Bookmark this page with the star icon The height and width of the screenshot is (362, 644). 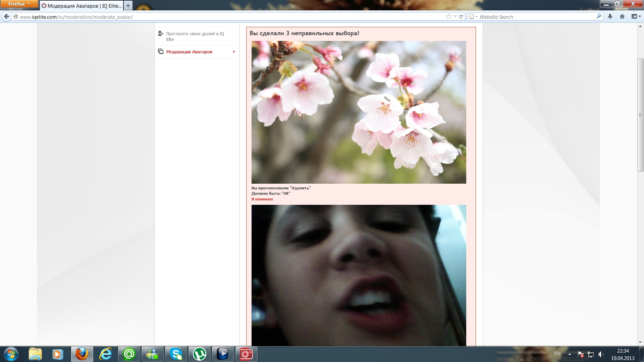tap(448, 17)
